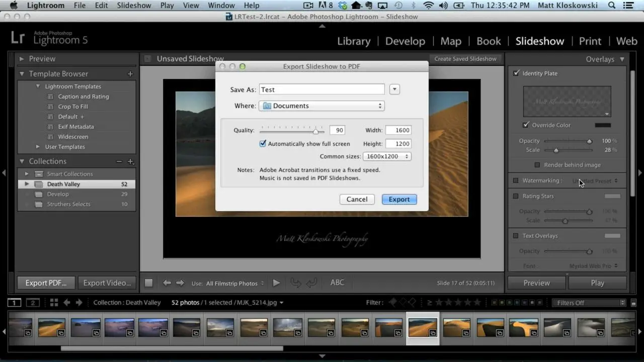This screenshot has height=362, width=644.
Task: Open the Slideshow menu in menu bar
Action: point(134,6)
